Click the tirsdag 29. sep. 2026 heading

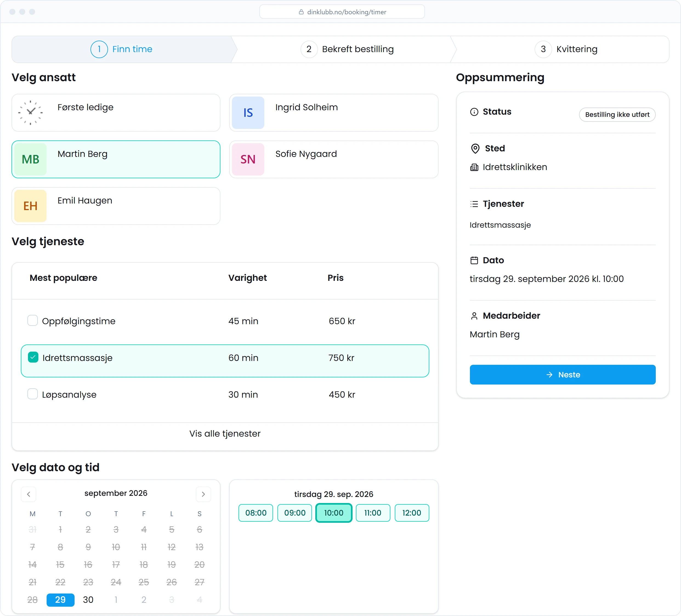(x=334, y=494)
